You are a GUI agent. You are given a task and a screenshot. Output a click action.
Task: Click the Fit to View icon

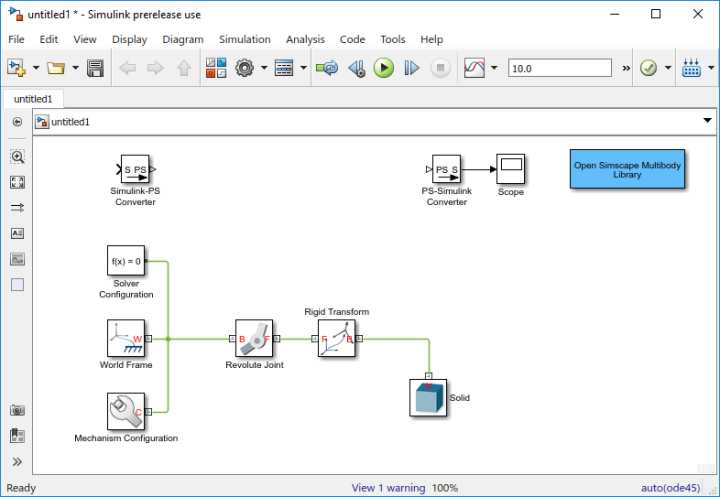pos(17,182)
